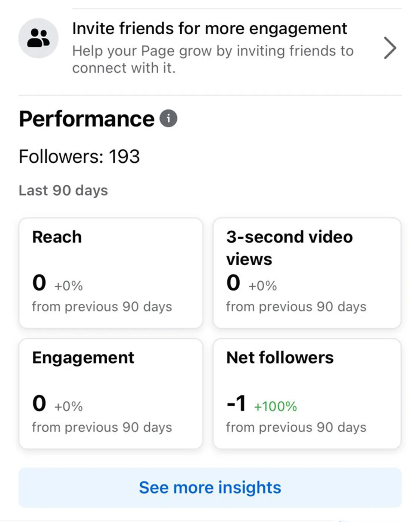
Task: Open the Net followers card
Action: (x=307, y=394)
